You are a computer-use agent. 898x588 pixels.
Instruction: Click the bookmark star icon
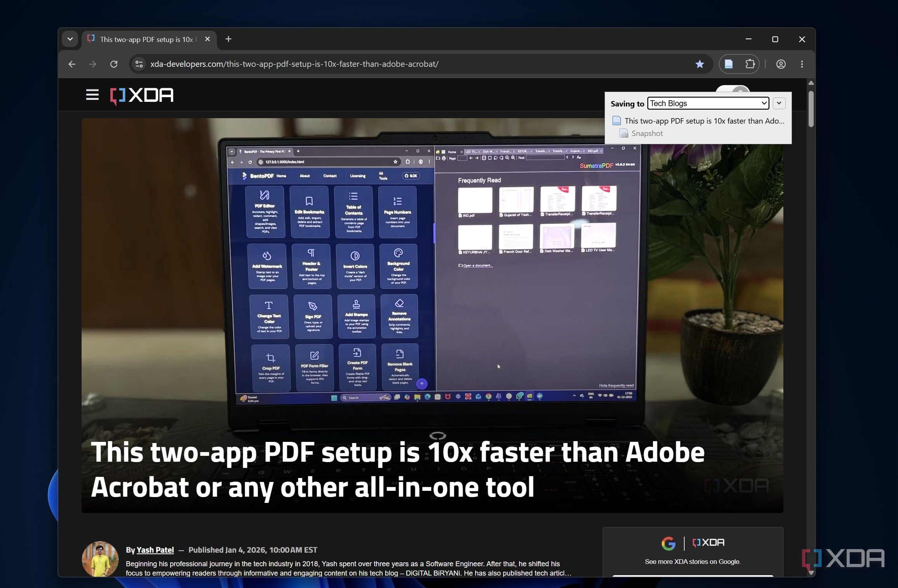699,64
